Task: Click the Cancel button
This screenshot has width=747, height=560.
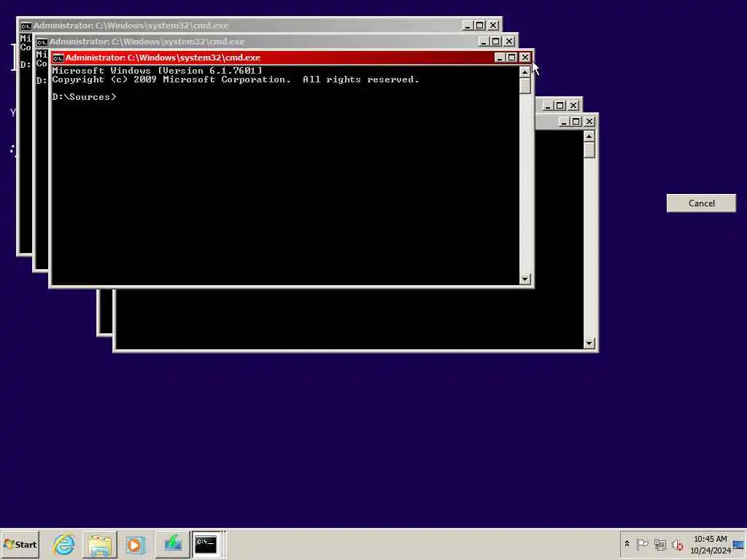Action: (x=701, y=203)
